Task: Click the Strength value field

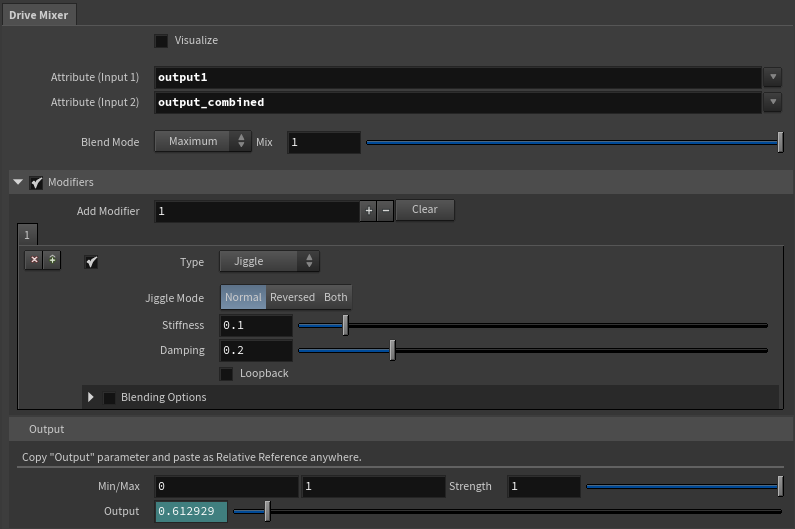Action: (544, 486)
